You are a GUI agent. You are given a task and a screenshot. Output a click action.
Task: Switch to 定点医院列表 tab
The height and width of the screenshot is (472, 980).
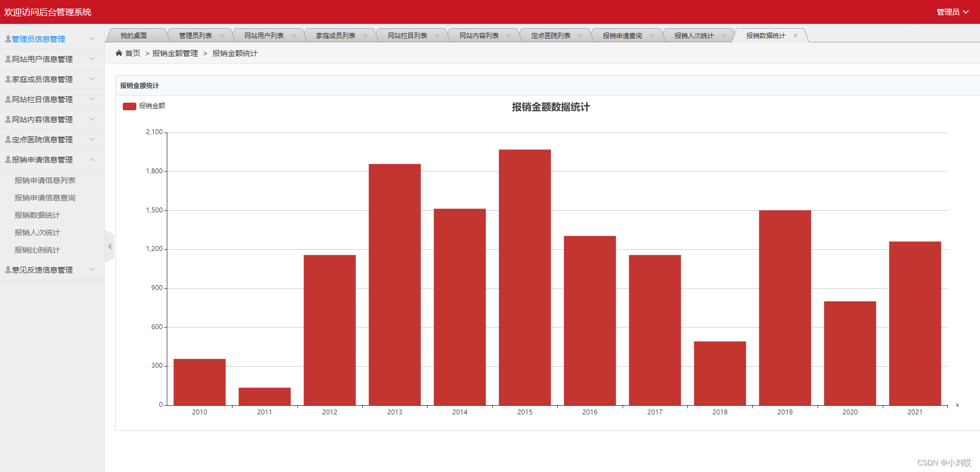(x=551, y=36)
